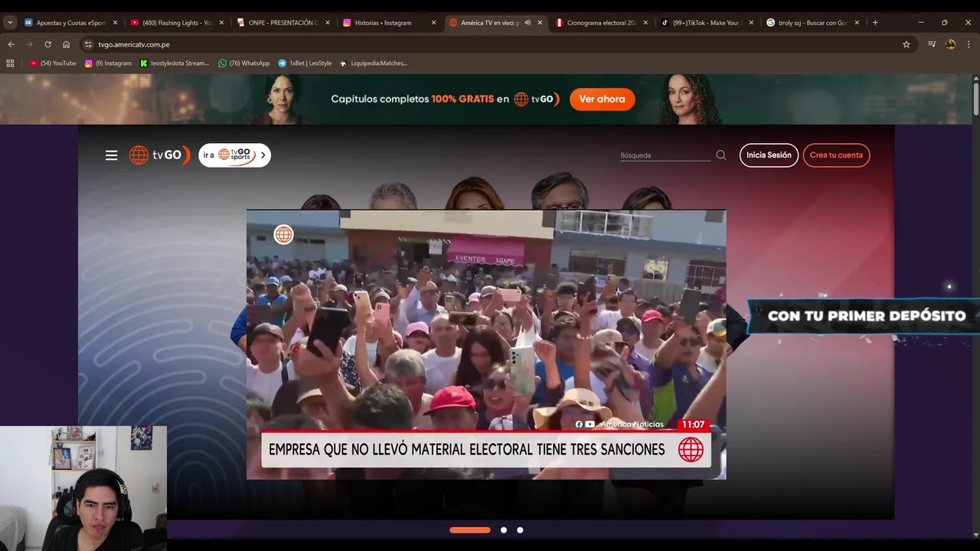
Task: Open the tvGO hamburger menu
Action: pos(112,155)
